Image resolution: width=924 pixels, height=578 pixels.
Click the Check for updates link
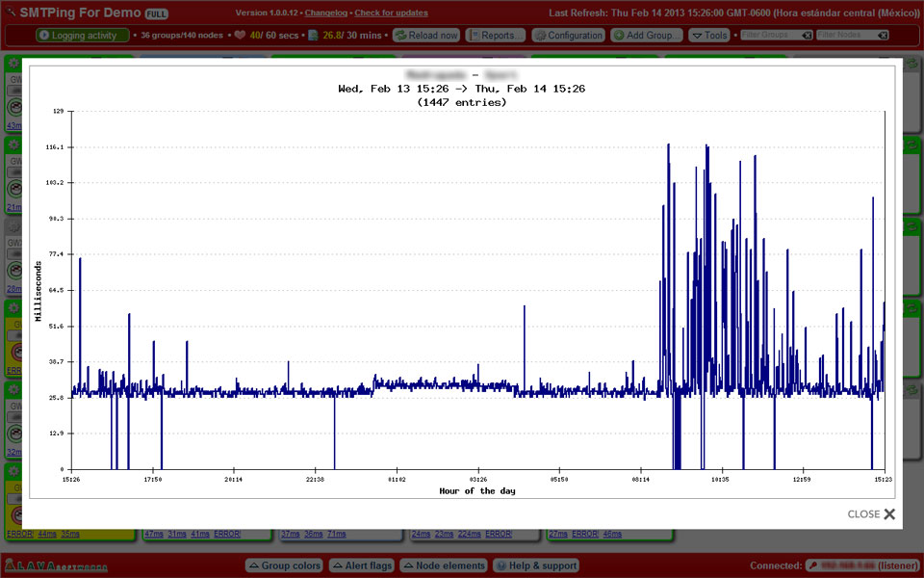tap(391, 13)
